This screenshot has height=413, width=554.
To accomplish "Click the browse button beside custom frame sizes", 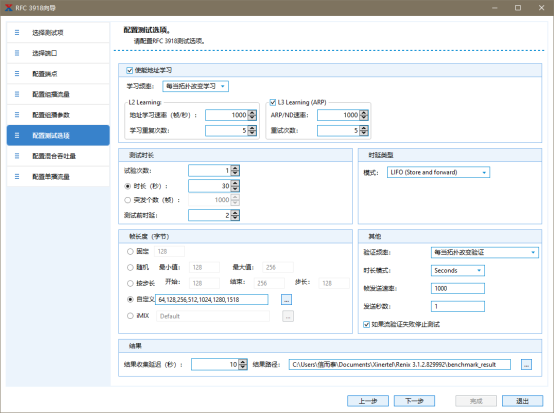I will click(286, 300).
